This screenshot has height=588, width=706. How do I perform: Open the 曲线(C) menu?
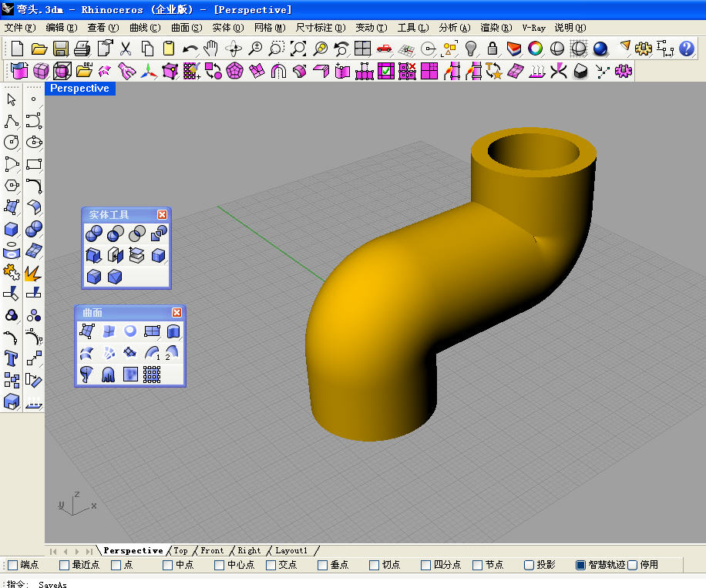[145, 28]
